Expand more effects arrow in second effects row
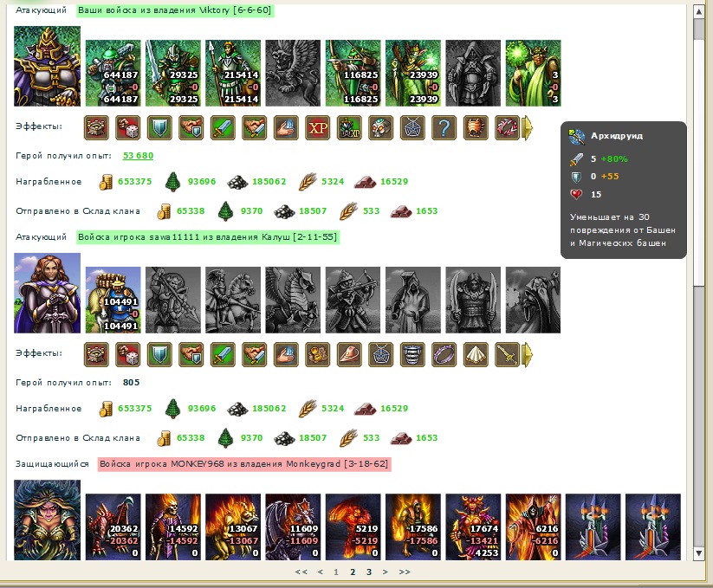 [x=527, y=354]
